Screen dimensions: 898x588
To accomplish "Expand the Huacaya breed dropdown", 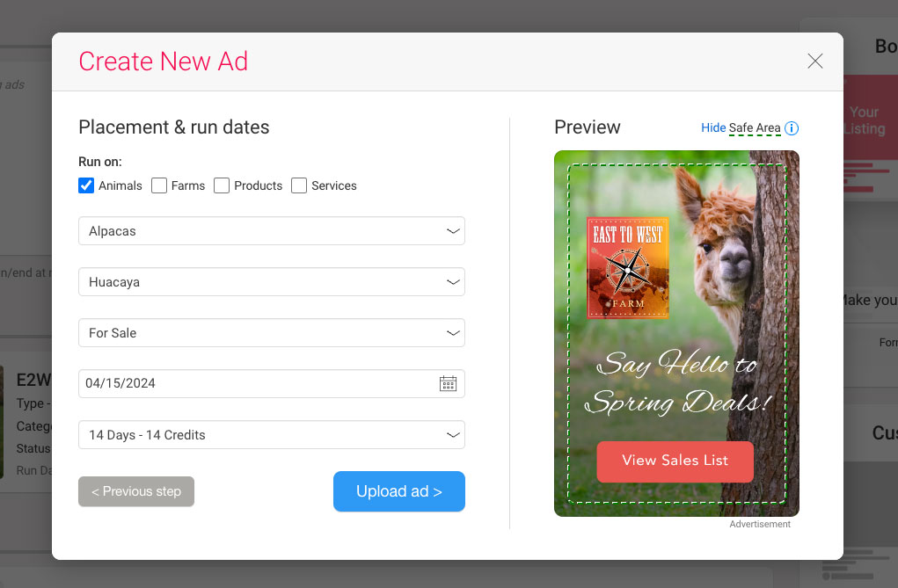I will [272, 281].
